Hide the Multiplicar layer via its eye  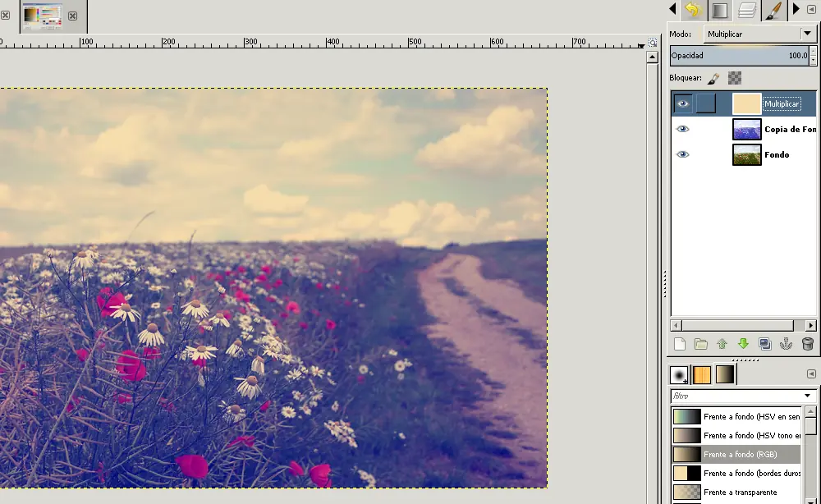(x=682, y=104)
